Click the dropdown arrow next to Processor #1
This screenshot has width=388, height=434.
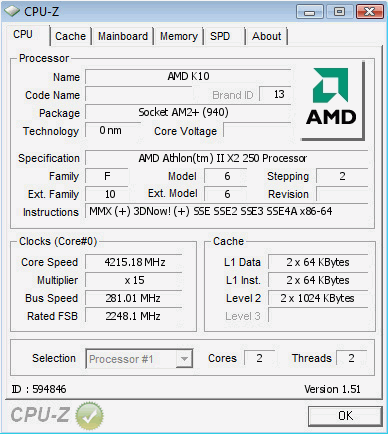184,359
